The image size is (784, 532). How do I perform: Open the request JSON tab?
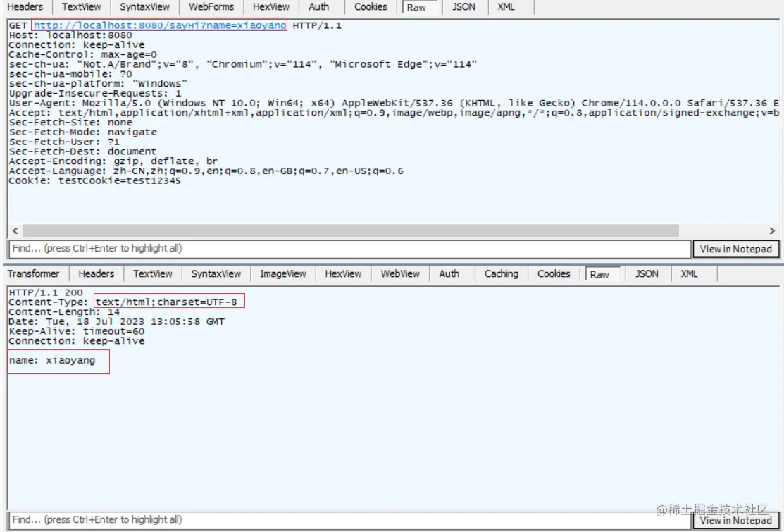pos(463,7)
